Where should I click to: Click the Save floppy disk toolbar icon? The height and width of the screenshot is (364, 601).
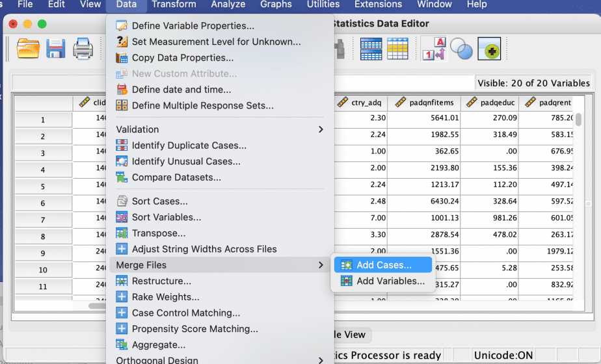(55, 49)
